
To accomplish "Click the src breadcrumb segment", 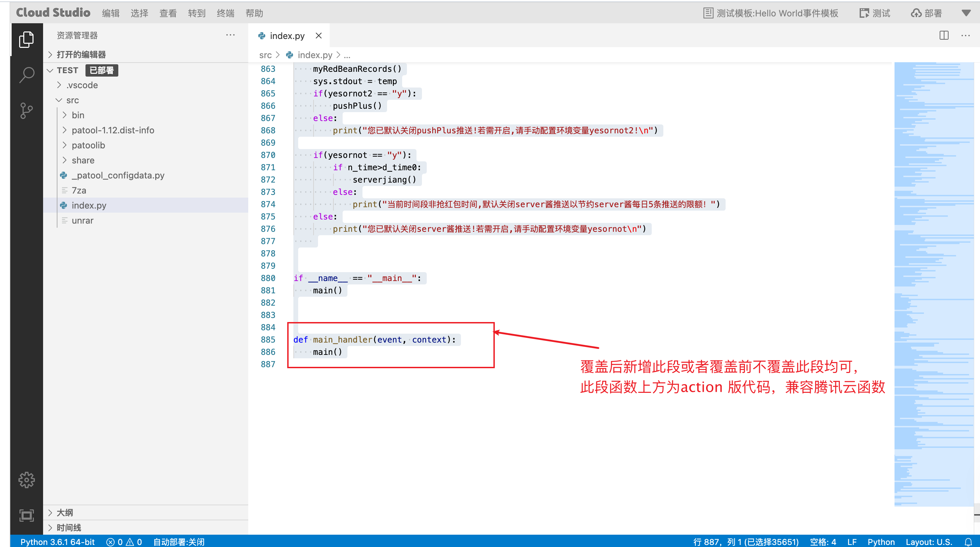I will click(x=265, y=55).
